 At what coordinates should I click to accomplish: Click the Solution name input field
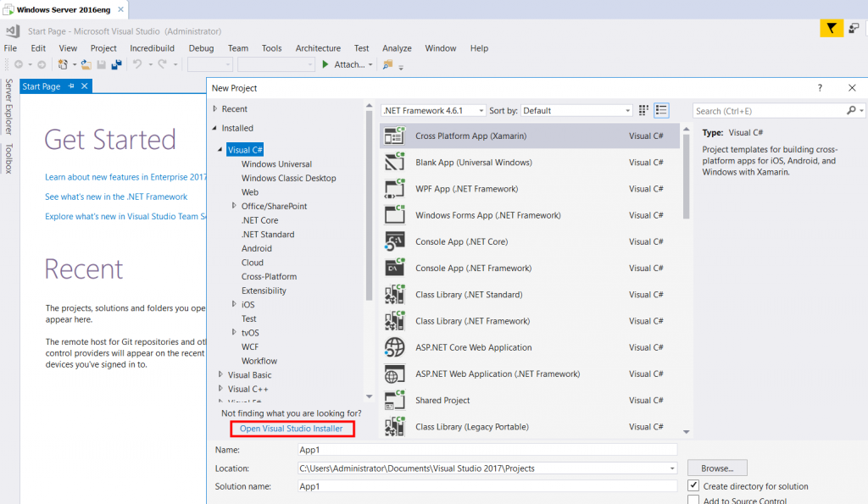pyautogui.click(x=487, y=486)
